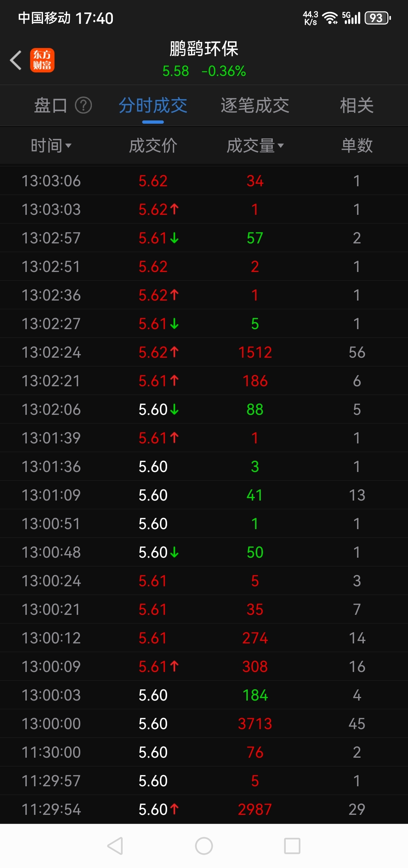Screen dimensions: 408x868
Task: Tap the 单数 column header
Action: [x=357, y=145]
